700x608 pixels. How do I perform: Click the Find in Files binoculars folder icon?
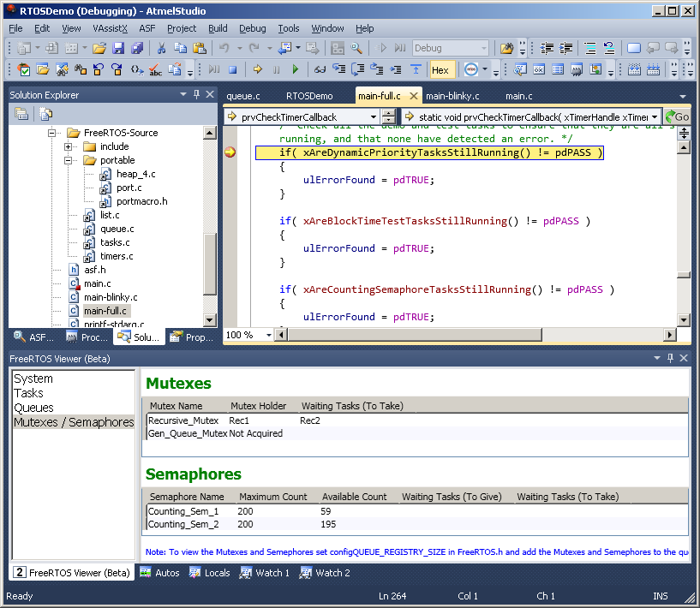click(506, 48)
